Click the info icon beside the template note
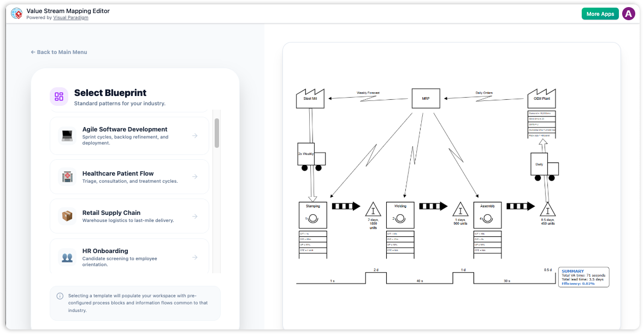This screenshot has width=644, height=336. tap(59, 296)
